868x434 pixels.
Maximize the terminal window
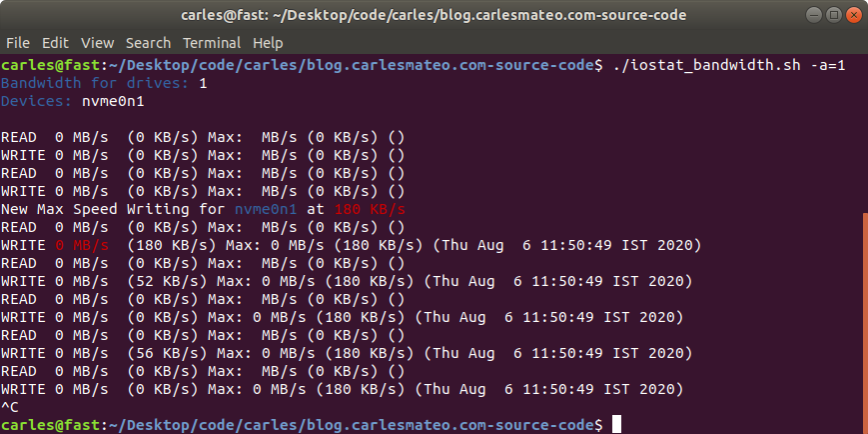(833, 15)
